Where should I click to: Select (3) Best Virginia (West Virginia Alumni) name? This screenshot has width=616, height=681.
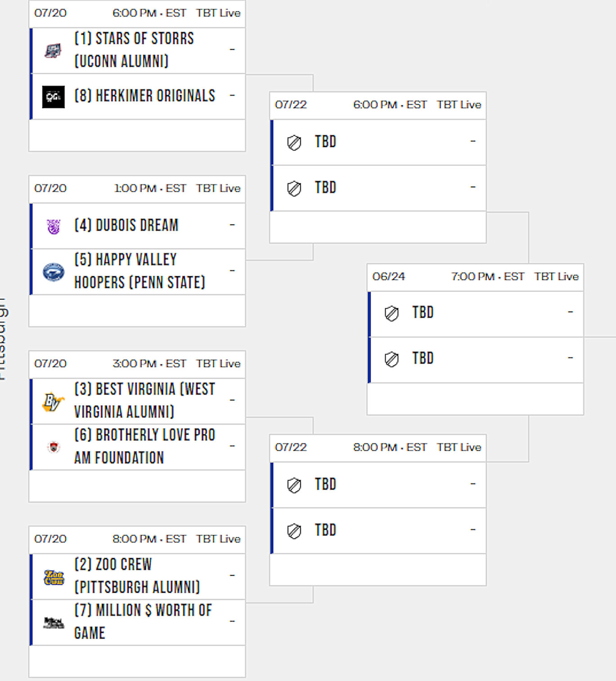144,400
